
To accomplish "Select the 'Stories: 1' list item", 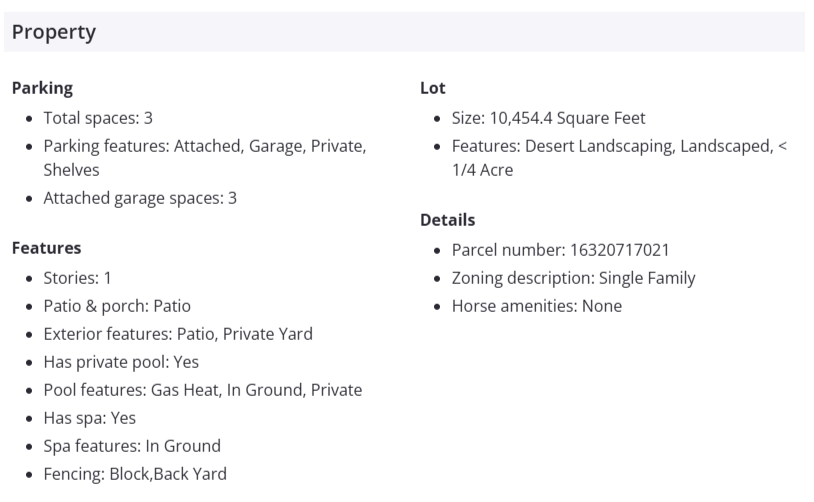I will point(78,277).
